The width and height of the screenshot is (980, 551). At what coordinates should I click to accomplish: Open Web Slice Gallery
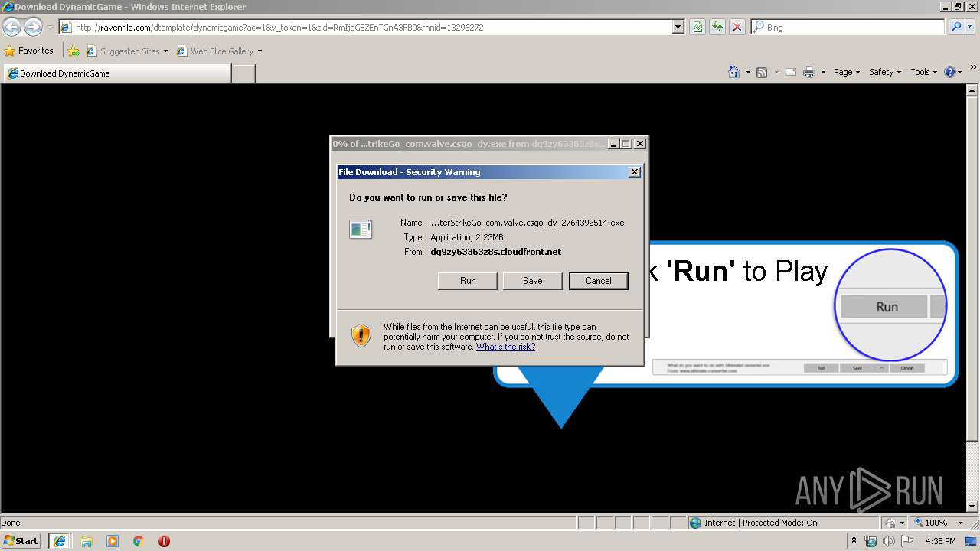tap(219, 51)
